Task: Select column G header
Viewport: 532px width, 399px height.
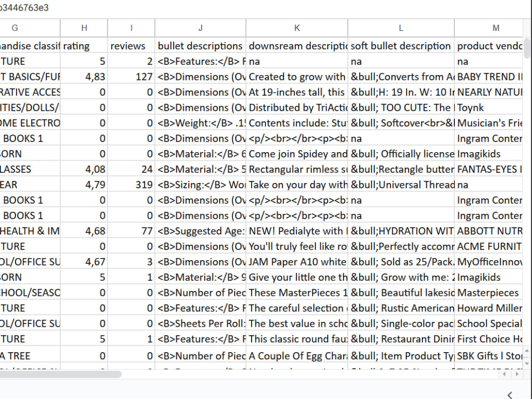Action: pos(30,28)
